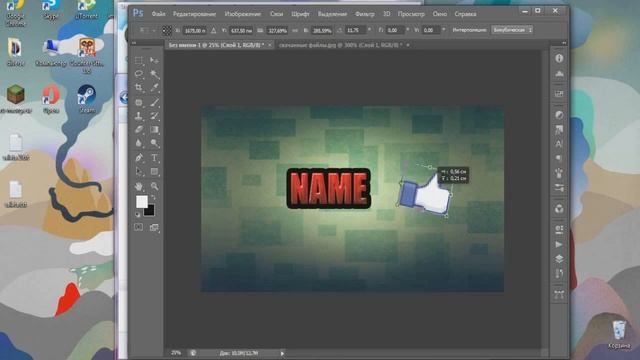Click the white foreground color swatch
640x360 pixels.
pos(141,201)
